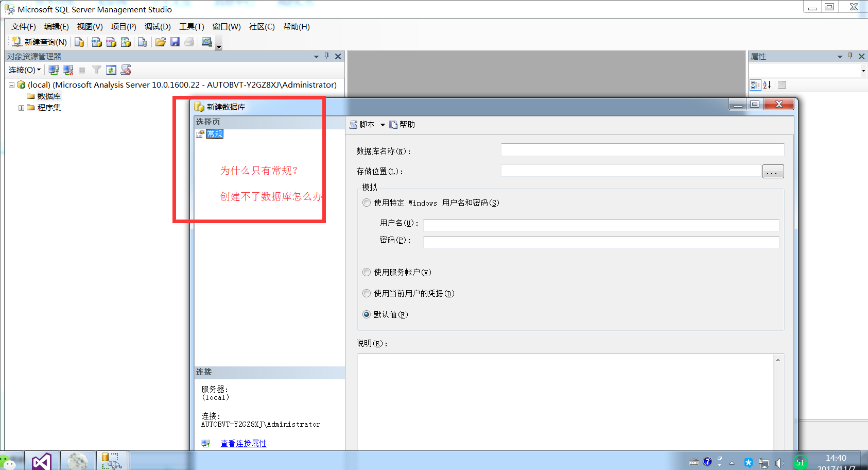Click the Categorized view icon in 属性 panel
Viewport: 868px width, 470px height.
pyautogui.click(x=755, y=85)
